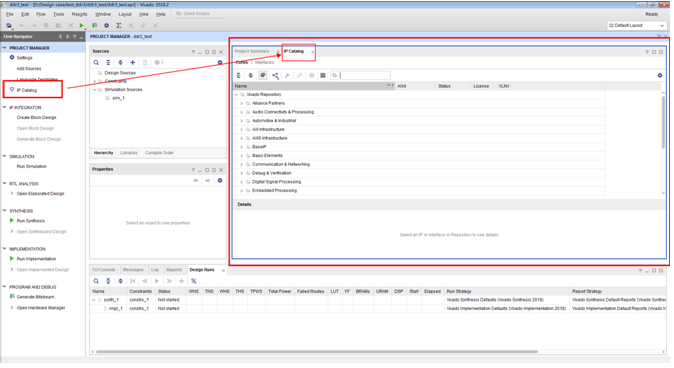Open the Default Layout dropdown
Screen dimensions: 674x368
637,25
